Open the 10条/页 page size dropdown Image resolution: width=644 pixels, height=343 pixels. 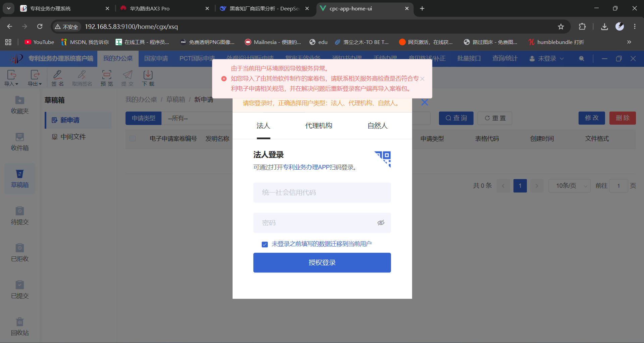coord(569,186)
